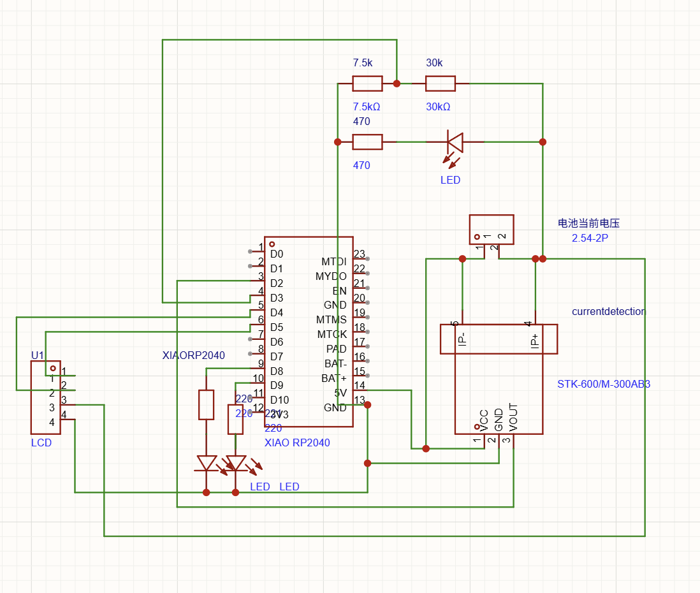Click chip pin number 23
Viewport: 700px width, 593px height.
[360, 254]
